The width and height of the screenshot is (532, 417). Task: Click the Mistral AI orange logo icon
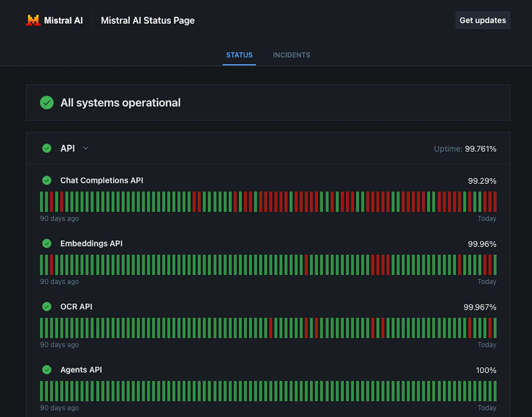tap(33, 20)
